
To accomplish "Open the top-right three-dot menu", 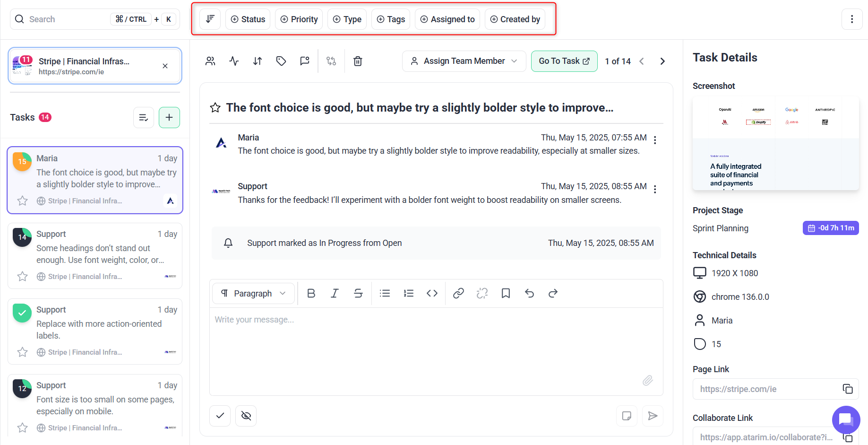I will point(852,19).
